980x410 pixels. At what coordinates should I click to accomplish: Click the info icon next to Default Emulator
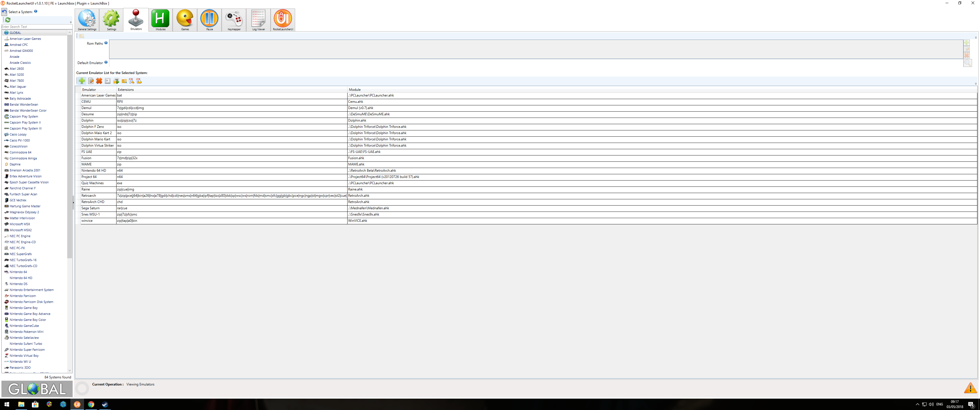(106, 62)
